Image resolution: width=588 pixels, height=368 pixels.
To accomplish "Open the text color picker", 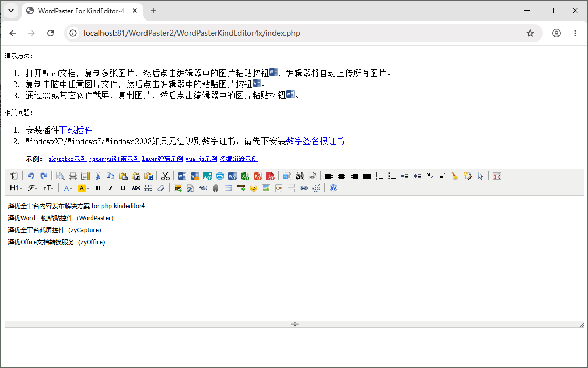I will coord(68,188).
